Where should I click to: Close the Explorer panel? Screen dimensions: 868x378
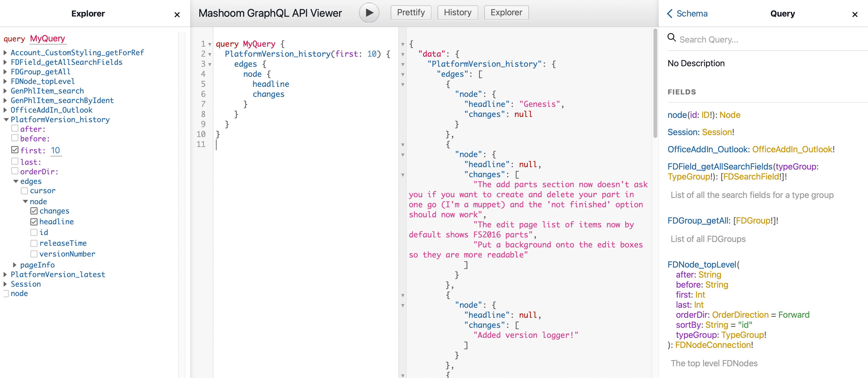177,15
